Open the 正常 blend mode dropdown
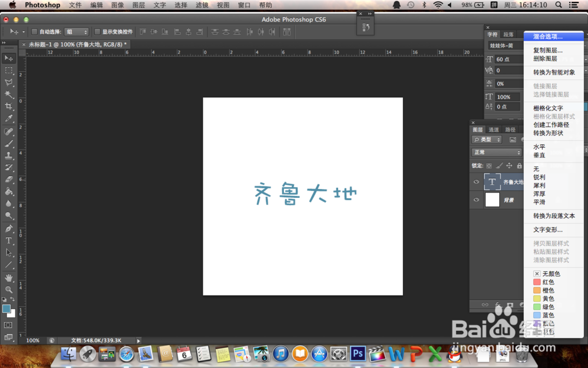 tap(496, 153)
